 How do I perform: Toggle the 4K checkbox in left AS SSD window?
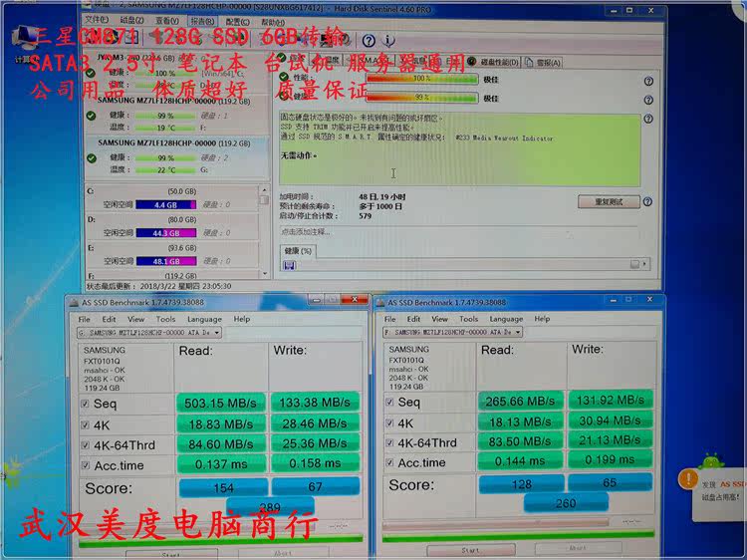click(85, 424)
